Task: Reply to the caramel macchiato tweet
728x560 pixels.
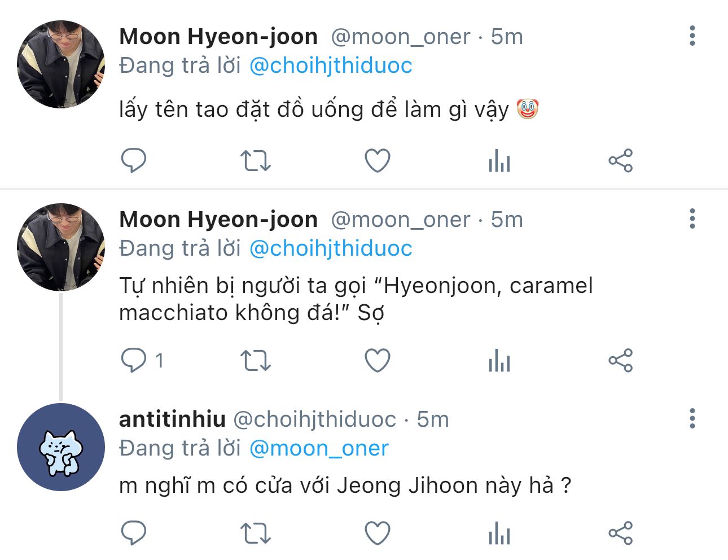Action: coord(134,360)
